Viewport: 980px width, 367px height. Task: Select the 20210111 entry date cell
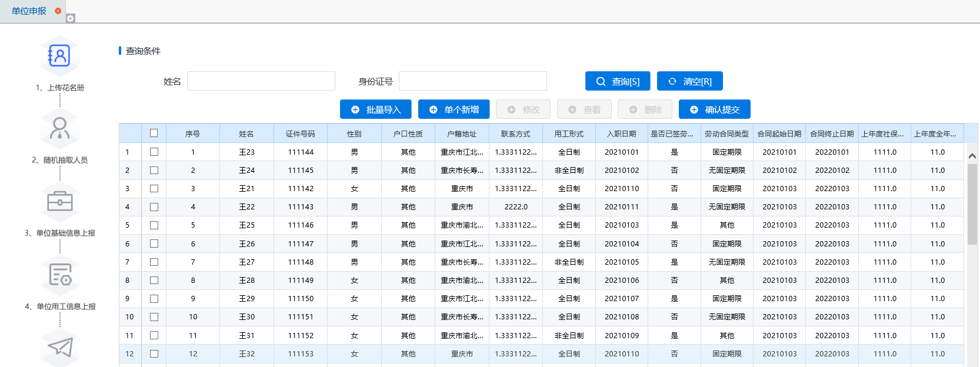tap(622, 206)
